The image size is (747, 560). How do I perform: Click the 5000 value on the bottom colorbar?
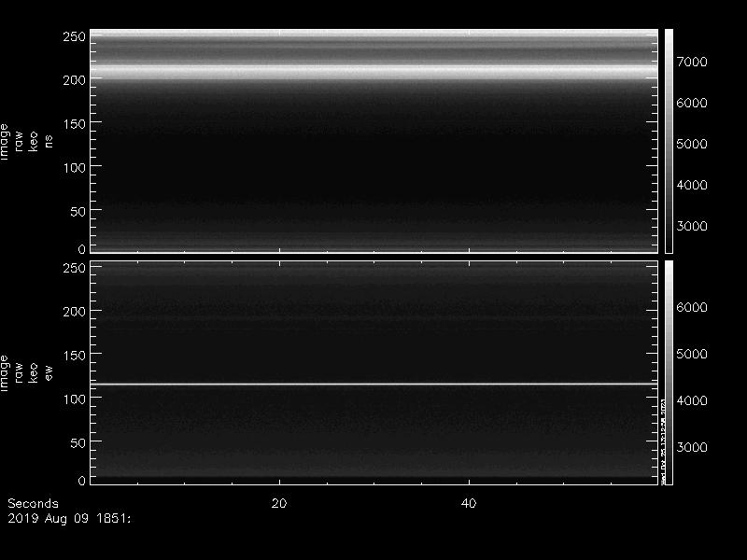[x=692, y=354]
